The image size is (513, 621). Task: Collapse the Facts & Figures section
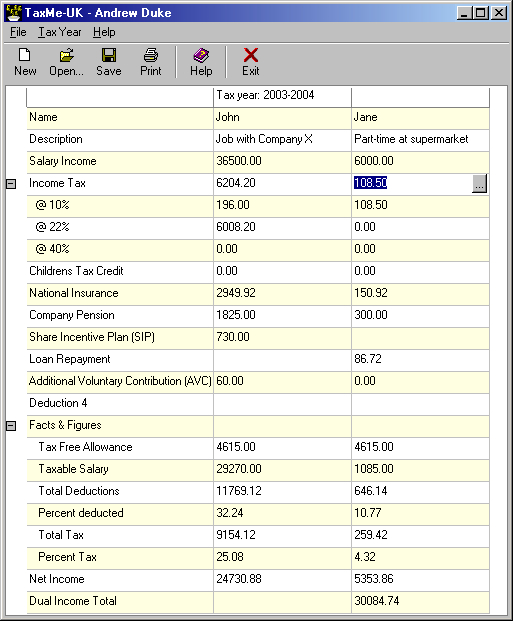tap(11, 426)
